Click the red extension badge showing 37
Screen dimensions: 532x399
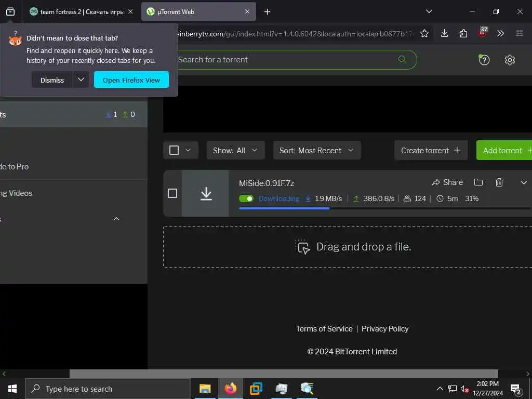pyautogui.click(x=483, y=33)
